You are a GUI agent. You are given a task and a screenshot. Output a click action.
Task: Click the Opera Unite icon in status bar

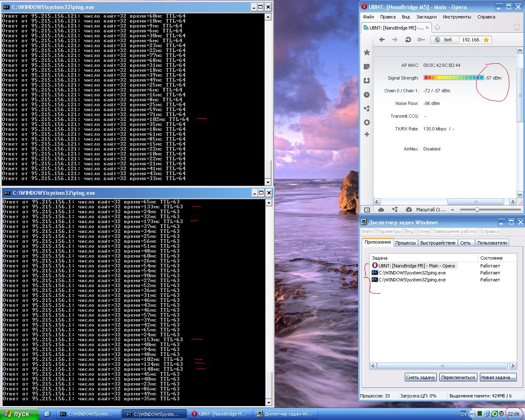coord(395,210)
